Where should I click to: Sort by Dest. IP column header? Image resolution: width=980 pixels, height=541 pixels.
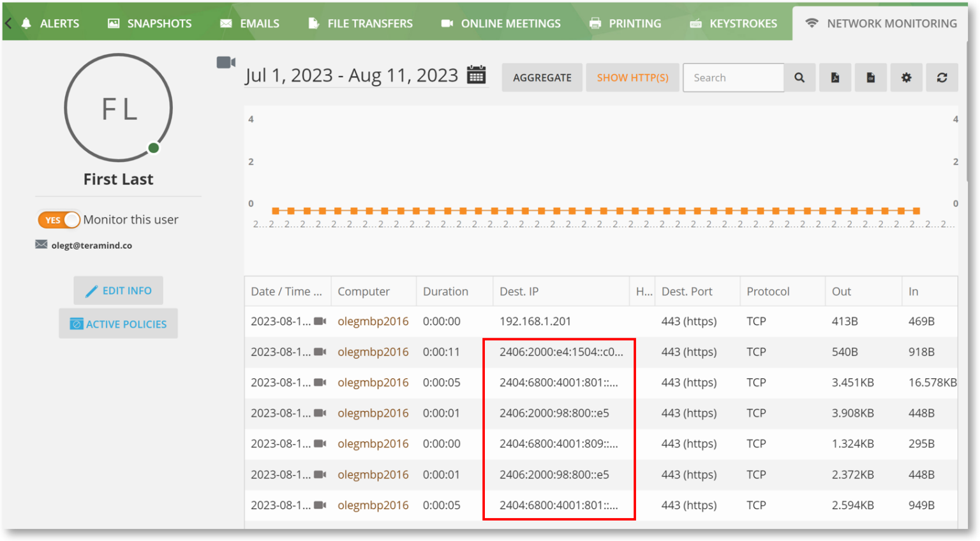tap(519, 292)
